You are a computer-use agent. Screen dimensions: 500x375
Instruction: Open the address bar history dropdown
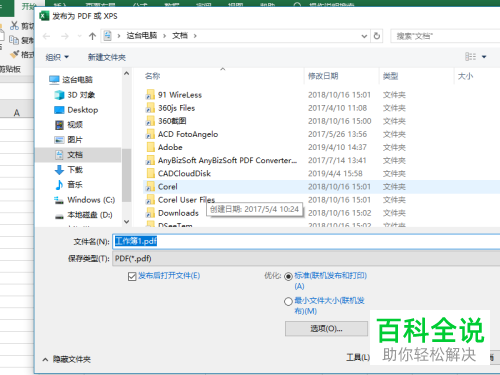(364, 36)
